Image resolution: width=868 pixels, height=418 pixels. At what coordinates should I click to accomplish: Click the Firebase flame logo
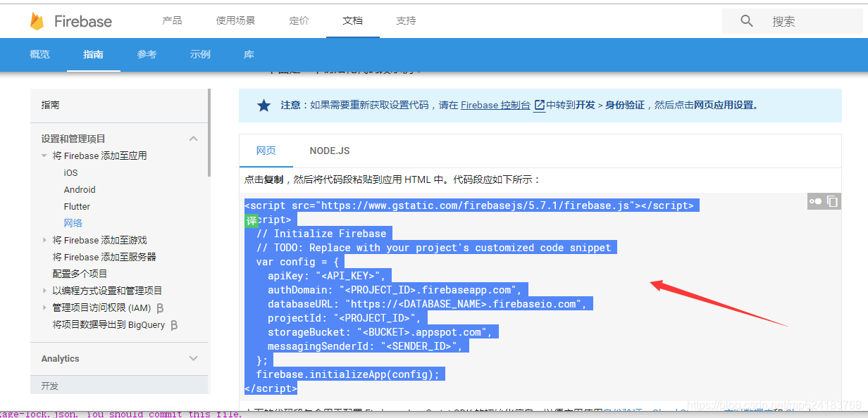coord(37,21)
